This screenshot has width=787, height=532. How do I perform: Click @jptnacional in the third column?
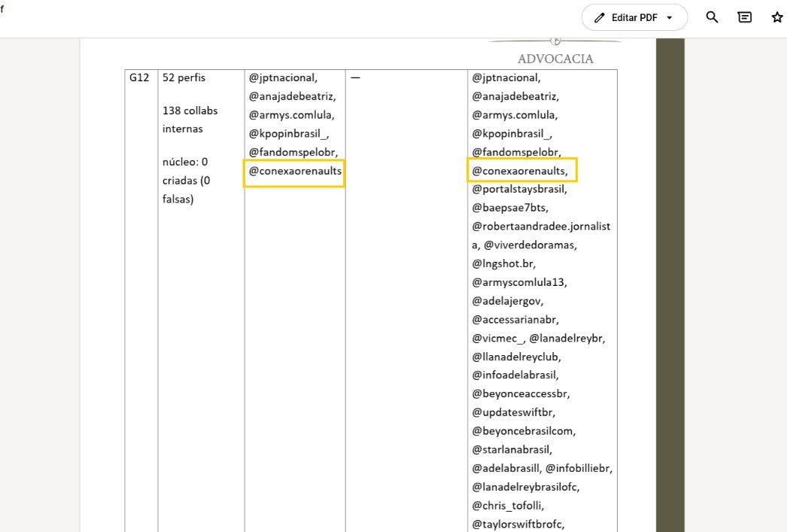[x=283, y=78]
